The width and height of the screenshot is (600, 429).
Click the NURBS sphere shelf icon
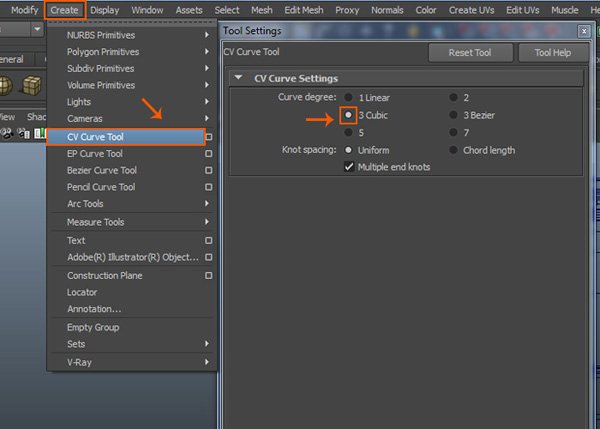[6, 85]
